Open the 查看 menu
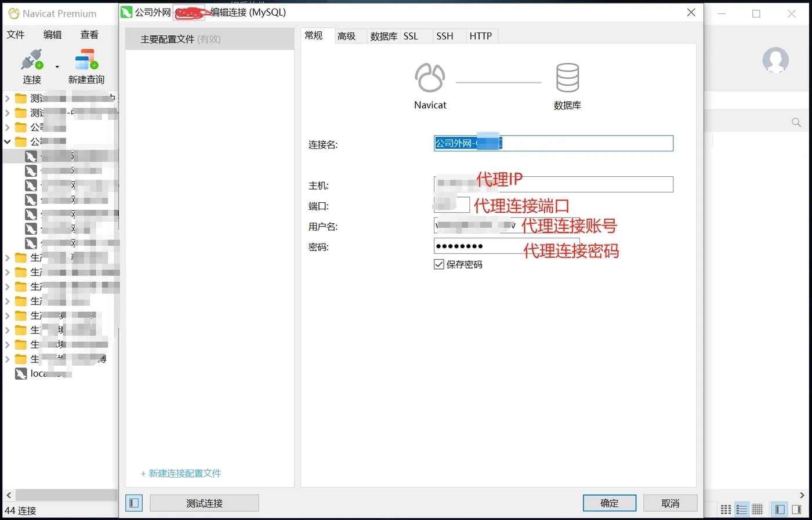 tap(89, 35)
